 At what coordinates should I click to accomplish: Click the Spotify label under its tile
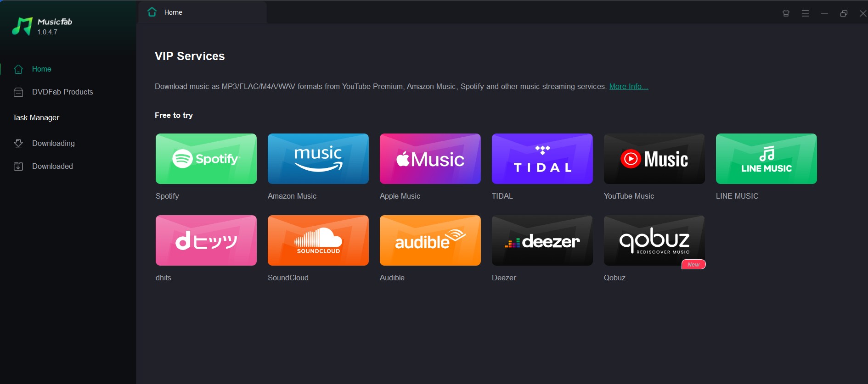(167, 196)
